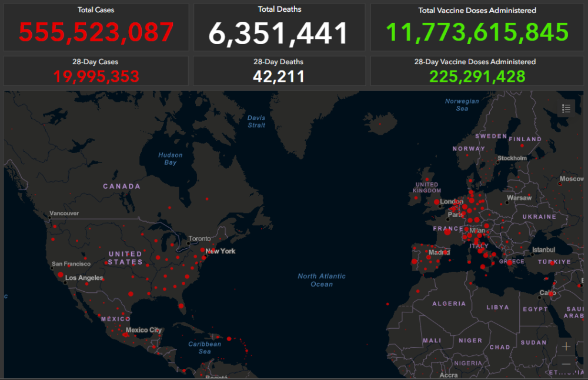This screenshot has width=588, height=380.
Task: Click the Accra city label
Action: pos(449,375)
